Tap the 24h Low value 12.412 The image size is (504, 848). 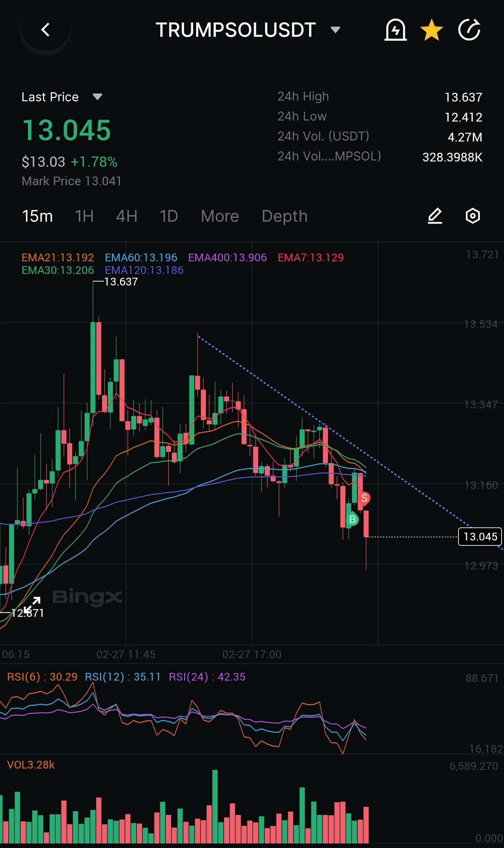[463, 117]
